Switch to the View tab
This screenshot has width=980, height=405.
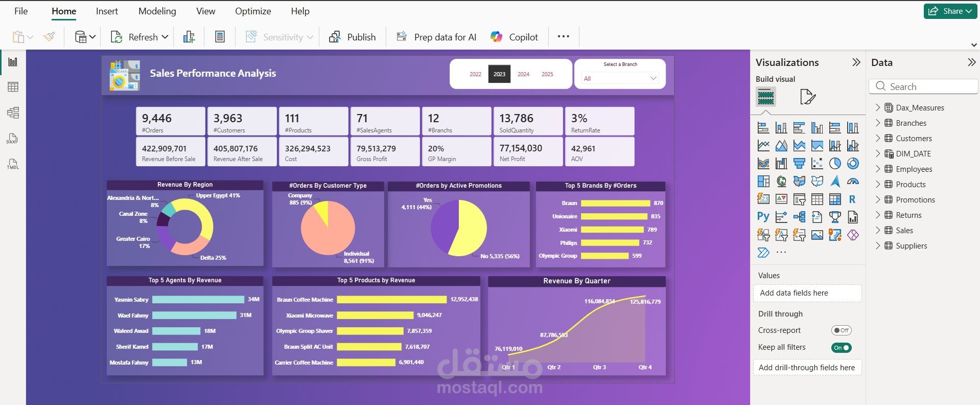tap(205, 11)
